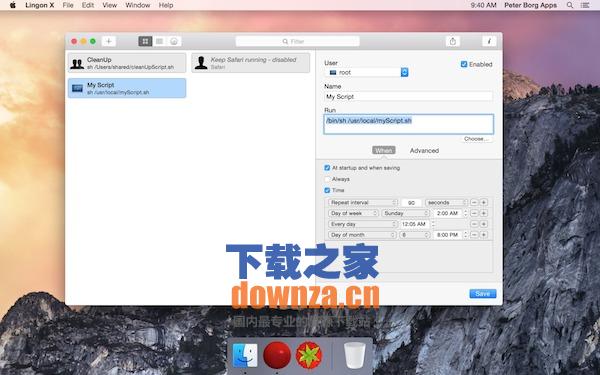Switch to the Advanced tab
Viewport: 600px width, 375px height.
point(424,150)
